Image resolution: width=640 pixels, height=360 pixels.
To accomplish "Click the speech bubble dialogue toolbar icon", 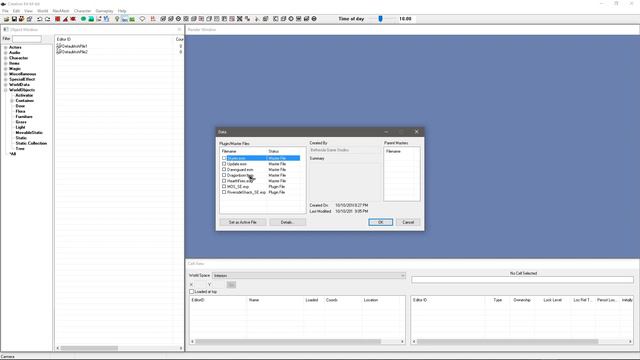I will tap(142, 19).
